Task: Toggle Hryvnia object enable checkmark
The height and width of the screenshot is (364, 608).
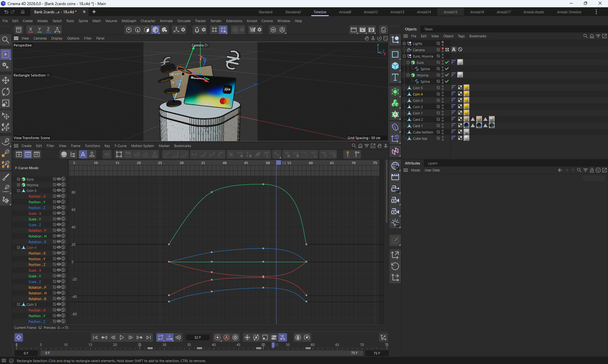Action: click(x=447, y=75)
